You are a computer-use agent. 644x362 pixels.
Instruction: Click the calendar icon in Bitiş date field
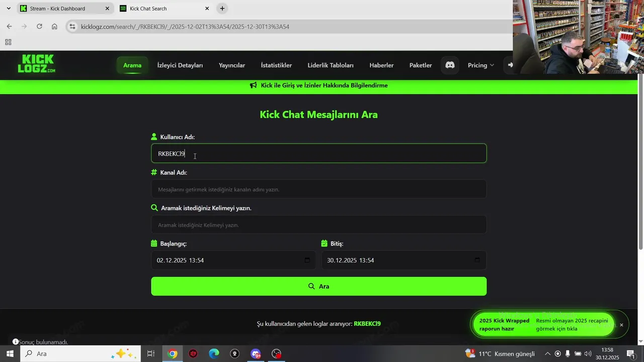[477, 260]
